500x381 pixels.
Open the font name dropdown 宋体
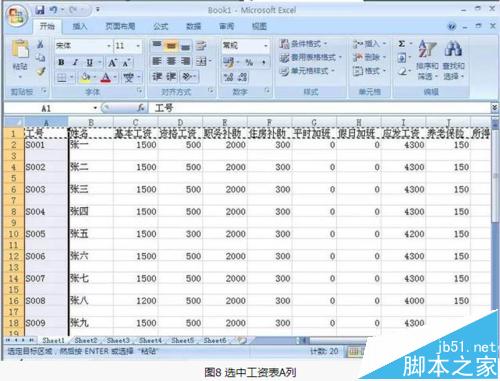click(x=109, y=46)
